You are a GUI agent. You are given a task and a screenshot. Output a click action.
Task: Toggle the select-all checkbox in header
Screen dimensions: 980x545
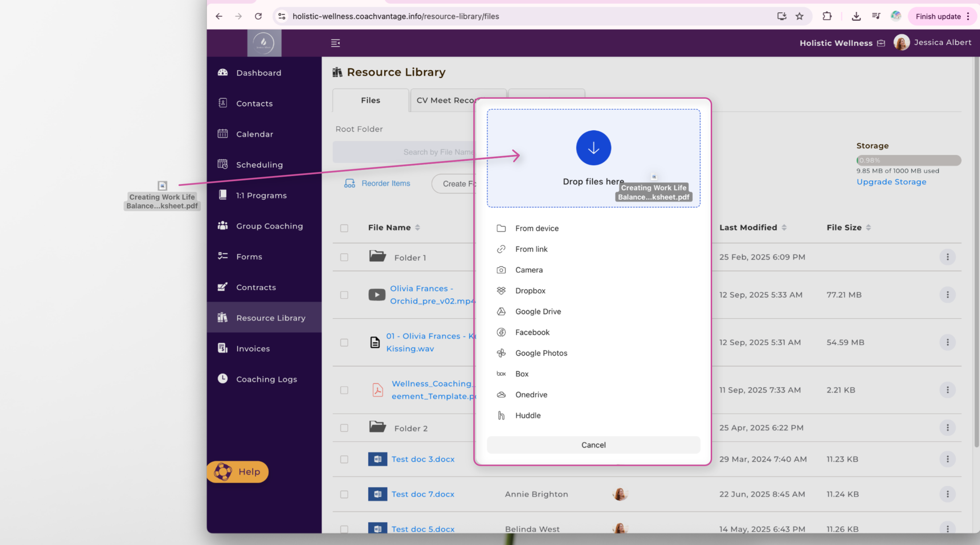pyautogui.click(x=344, y=228)
